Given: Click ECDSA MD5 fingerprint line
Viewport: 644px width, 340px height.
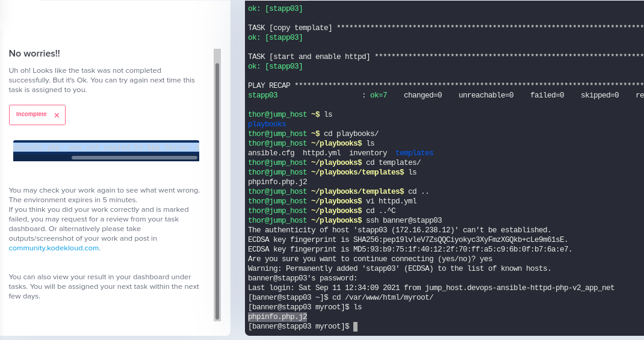Looking at the screenshot, I should click(410, 249).
